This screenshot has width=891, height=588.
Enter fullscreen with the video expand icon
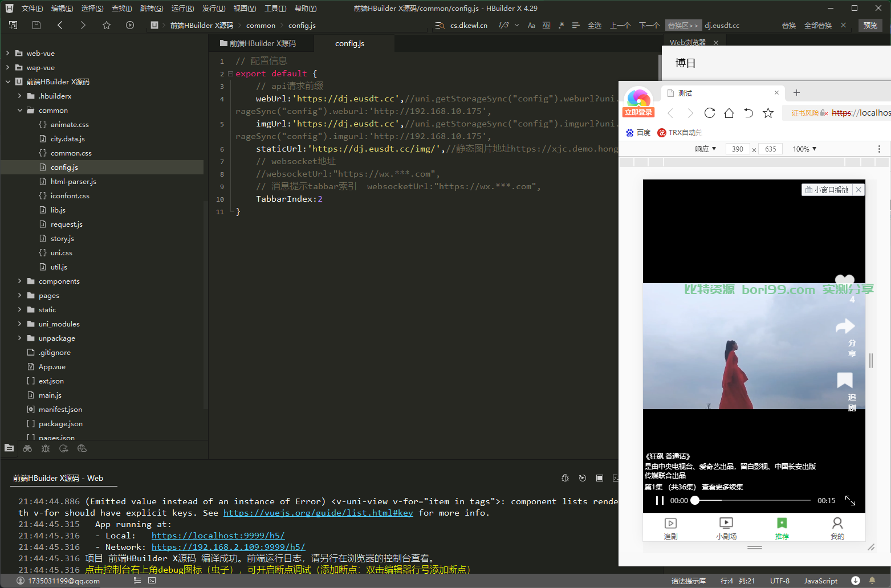[x=850, y=500]
